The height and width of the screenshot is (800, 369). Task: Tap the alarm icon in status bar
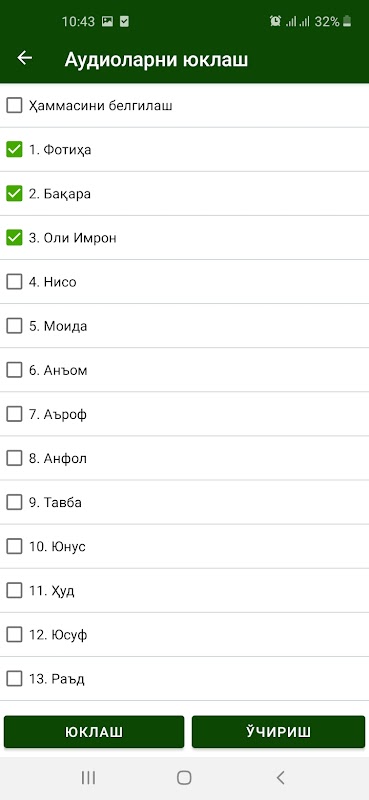click(275, 21)
